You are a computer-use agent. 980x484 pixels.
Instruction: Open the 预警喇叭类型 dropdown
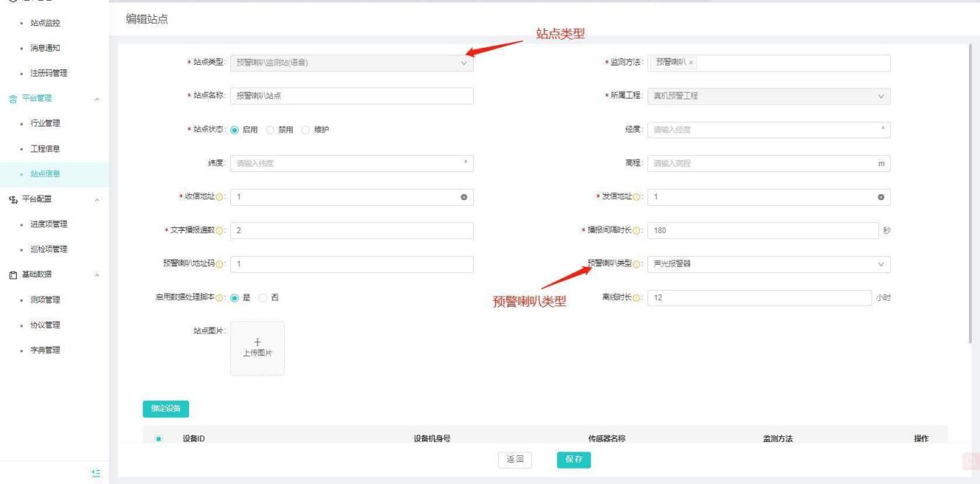pos(769,264)
